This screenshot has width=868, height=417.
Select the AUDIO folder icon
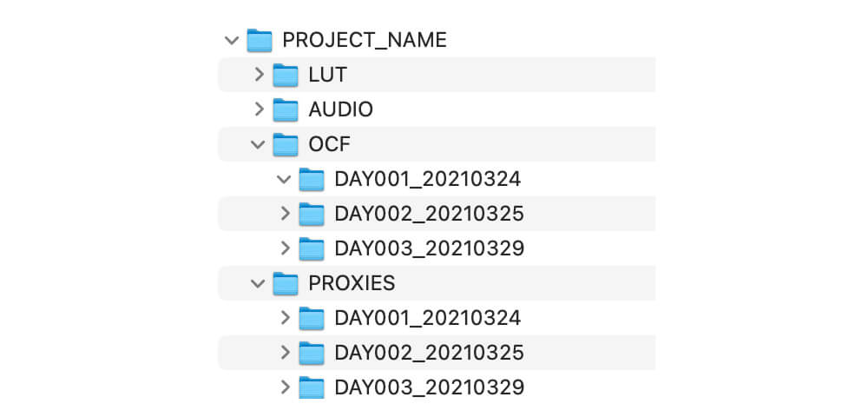(286, 109)
